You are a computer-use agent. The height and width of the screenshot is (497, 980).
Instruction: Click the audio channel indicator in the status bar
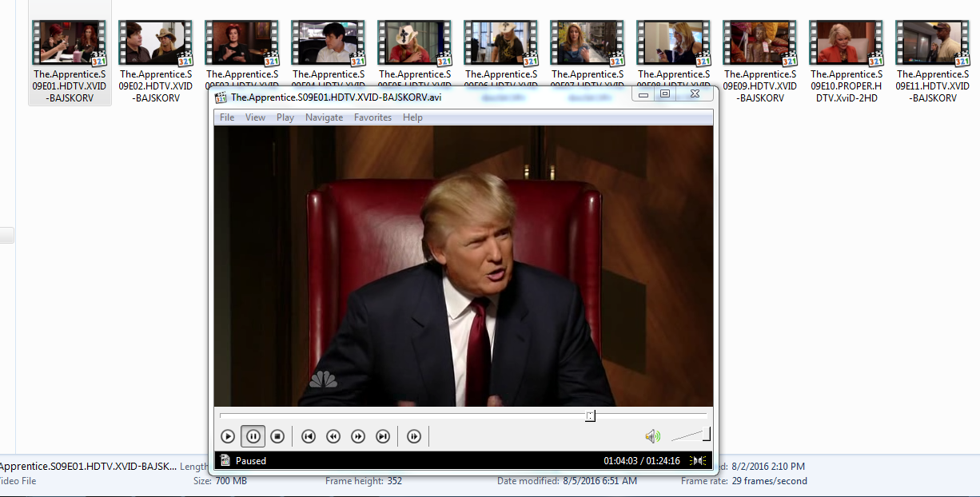698,460
